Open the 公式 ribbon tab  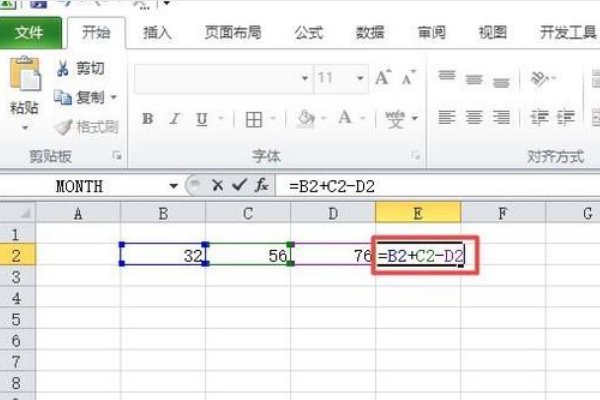click(x=308, y=33)
